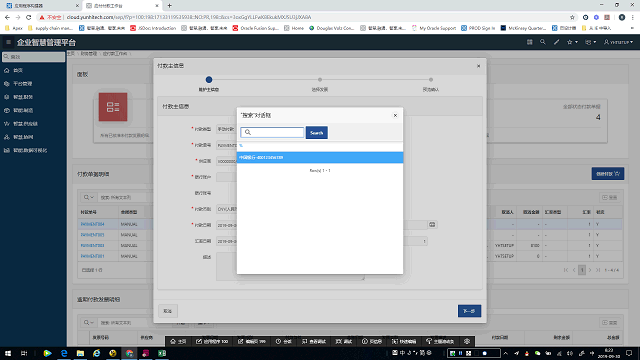Image resolution: width=640 pixels, height=360 pixels.
Task: Close the search dialog with its X
Action: tap(395, 116)
